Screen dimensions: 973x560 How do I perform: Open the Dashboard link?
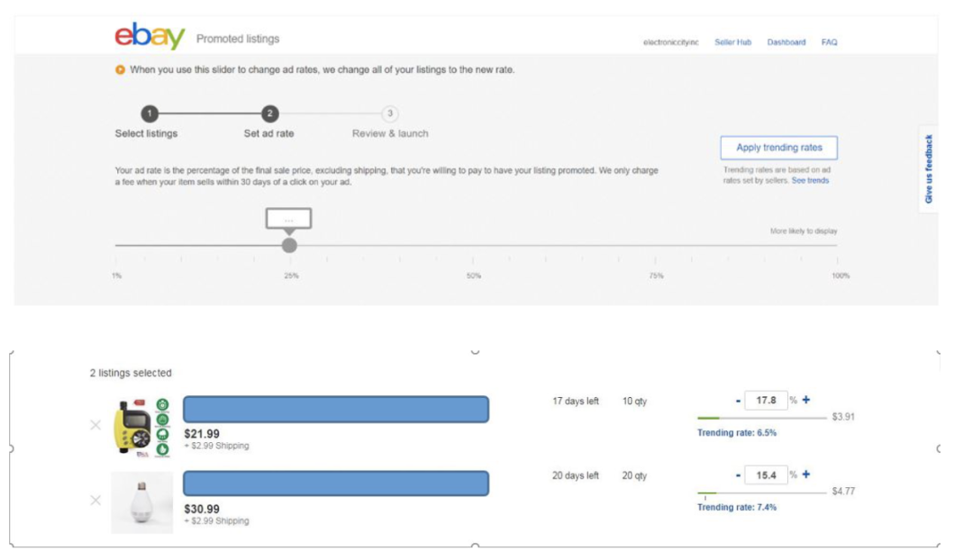coord(787,42)
